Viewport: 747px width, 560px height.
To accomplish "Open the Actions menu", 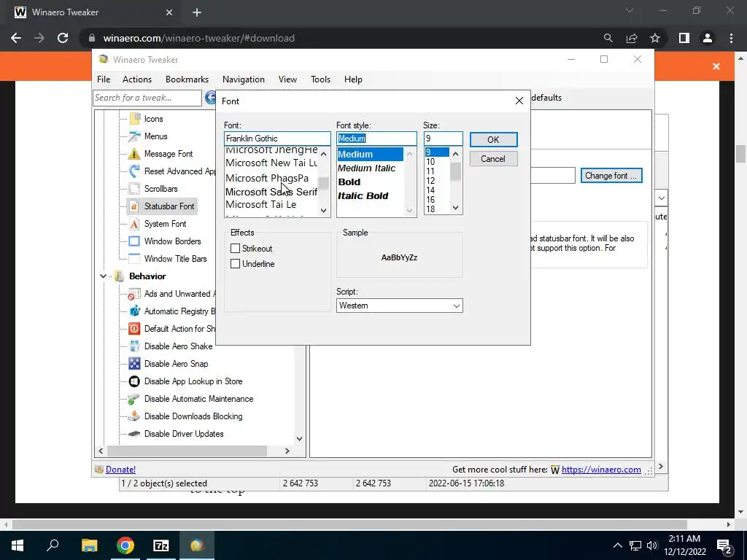I will point(137,79).
